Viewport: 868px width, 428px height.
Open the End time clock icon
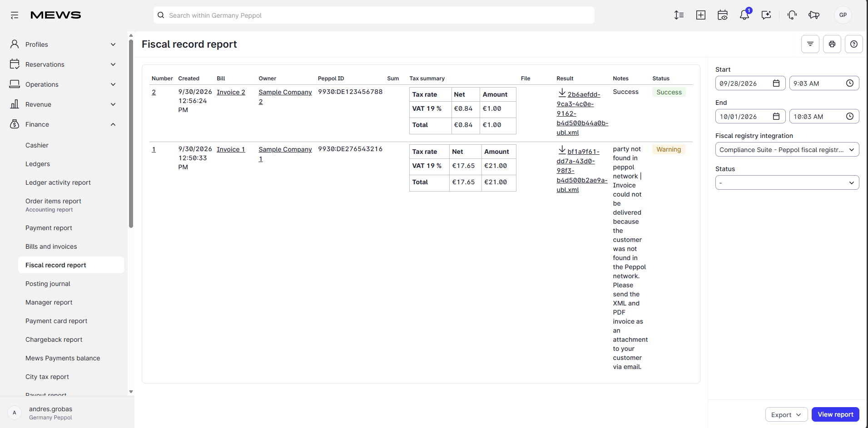click(x=850, y=116)
